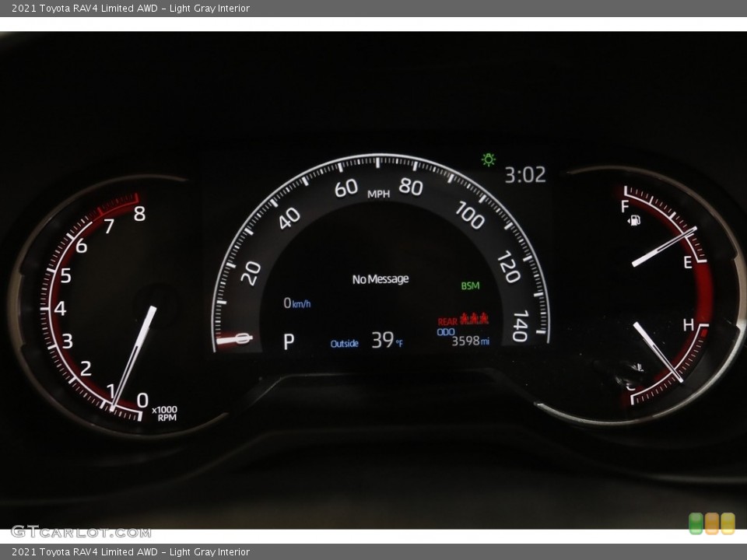Click the 2 on the tachometer
The height and width of the screenshot is (560, 747).
pos(86,368)
